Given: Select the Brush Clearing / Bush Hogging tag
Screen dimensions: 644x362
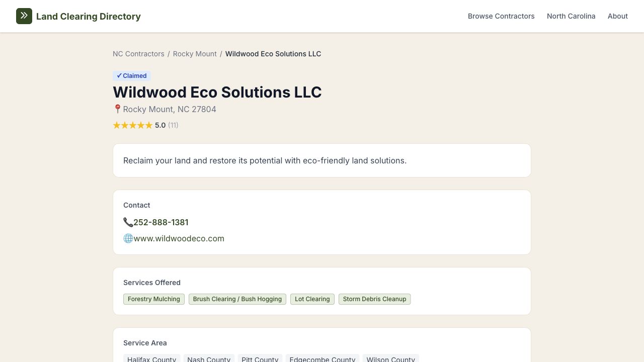Looking at the screenshot, I should point(237,299).
